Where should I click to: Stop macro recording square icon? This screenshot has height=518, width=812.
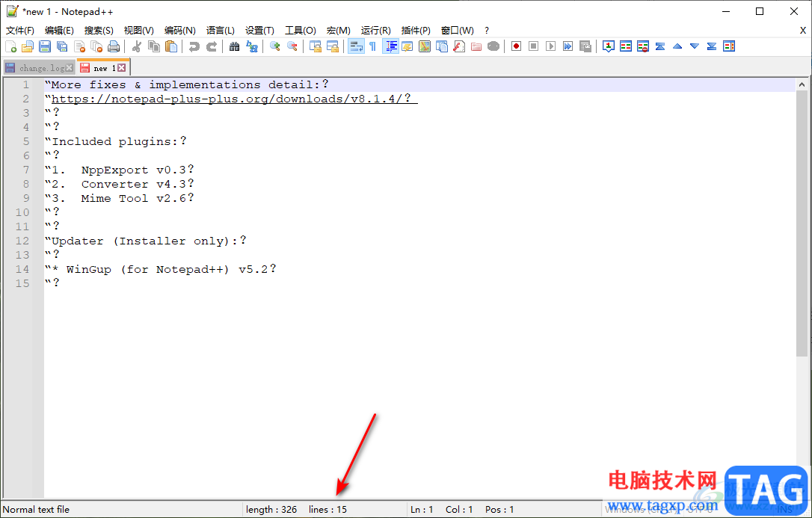[x=533, y=46]
